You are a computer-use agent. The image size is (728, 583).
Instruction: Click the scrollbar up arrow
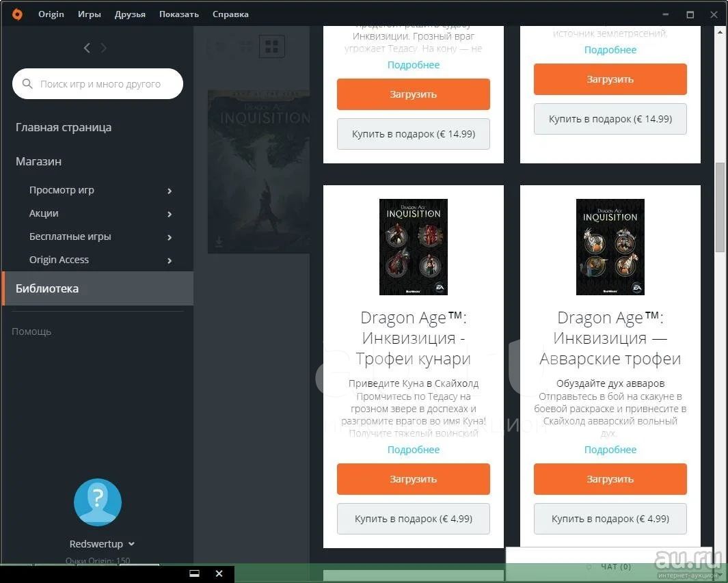[720, 33]
